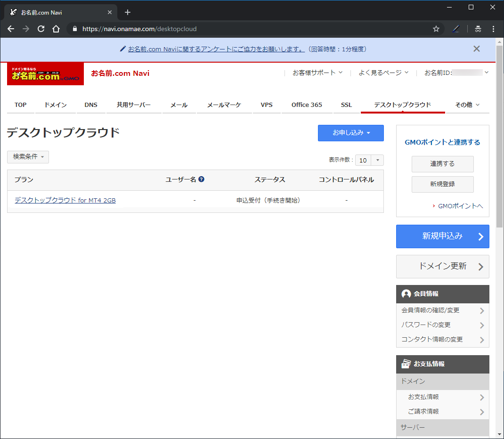Expand the 検索条件 filter dropdown
Viewport: 504px width, 439px height.
[x=28, y=157]
